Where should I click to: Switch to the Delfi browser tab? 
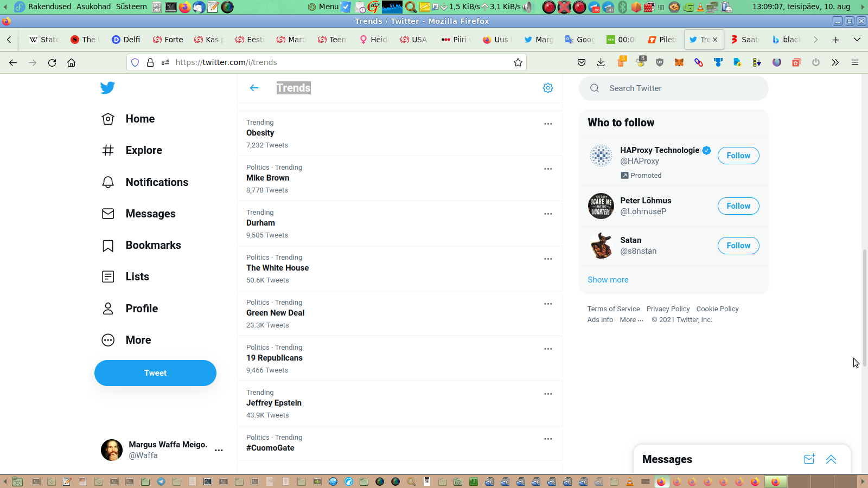tap(126, 40)
